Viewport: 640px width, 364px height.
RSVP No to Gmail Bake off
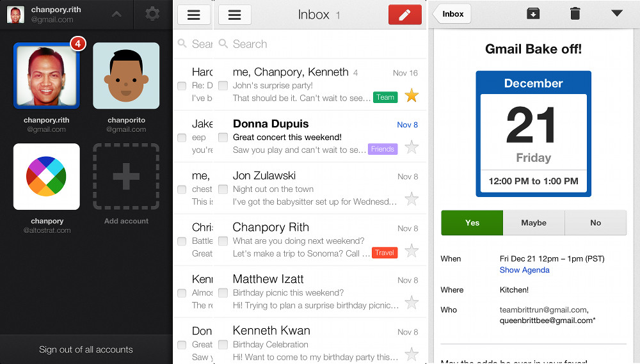(595, 223)
